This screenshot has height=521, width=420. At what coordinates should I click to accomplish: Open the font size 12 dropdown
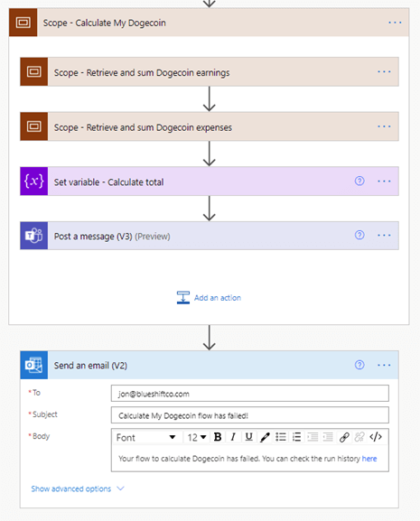(197, 437)
